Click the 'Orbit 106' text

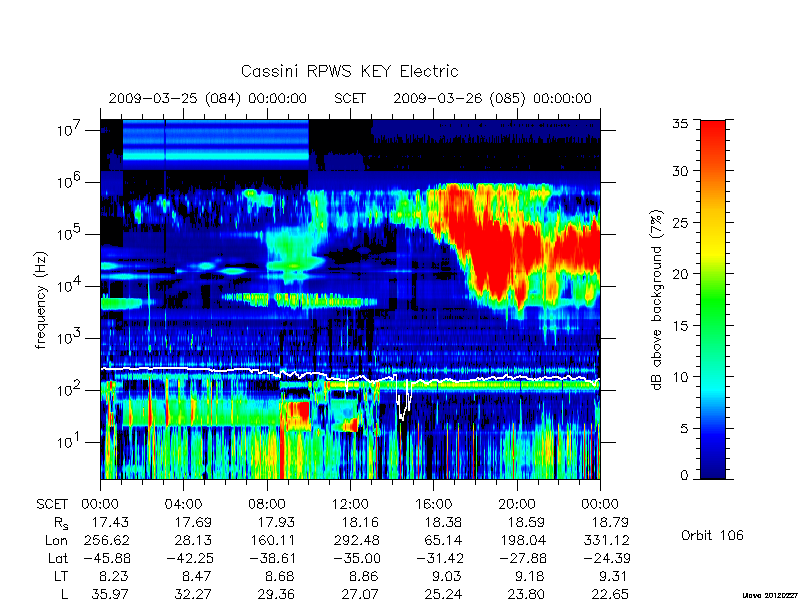712,536
